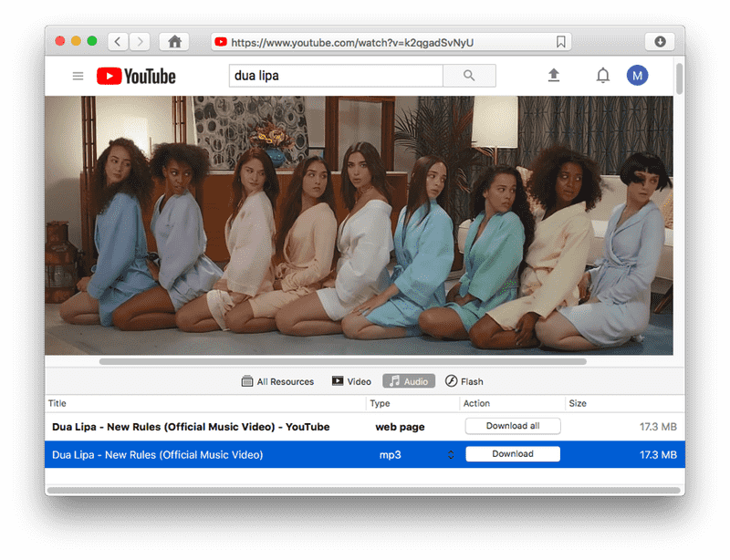Click the 'Download all' button
Screen dimensions: 730x560
coord(513,426)
